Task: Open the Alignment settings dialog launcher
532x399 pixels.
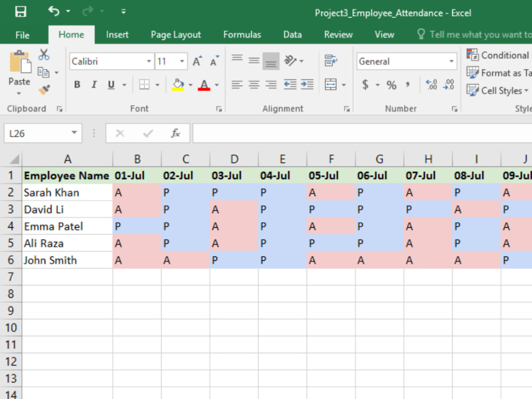Action: (347, 109)
